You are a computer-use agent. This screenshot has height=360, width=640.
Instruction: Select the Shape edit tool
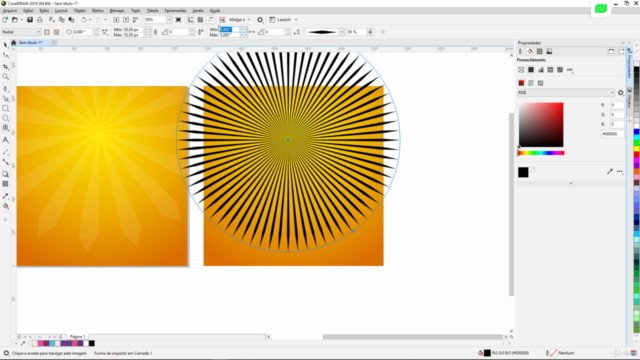5,55
